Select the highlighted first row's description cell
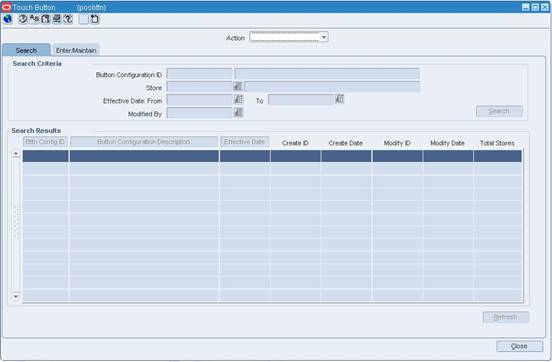The height and width of the screenshot is (362, 552). point(144,156)
